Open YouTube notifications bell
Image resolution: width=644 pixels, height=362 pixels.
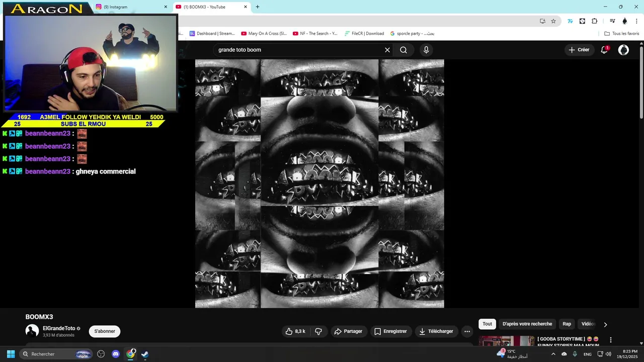point(604,50)
